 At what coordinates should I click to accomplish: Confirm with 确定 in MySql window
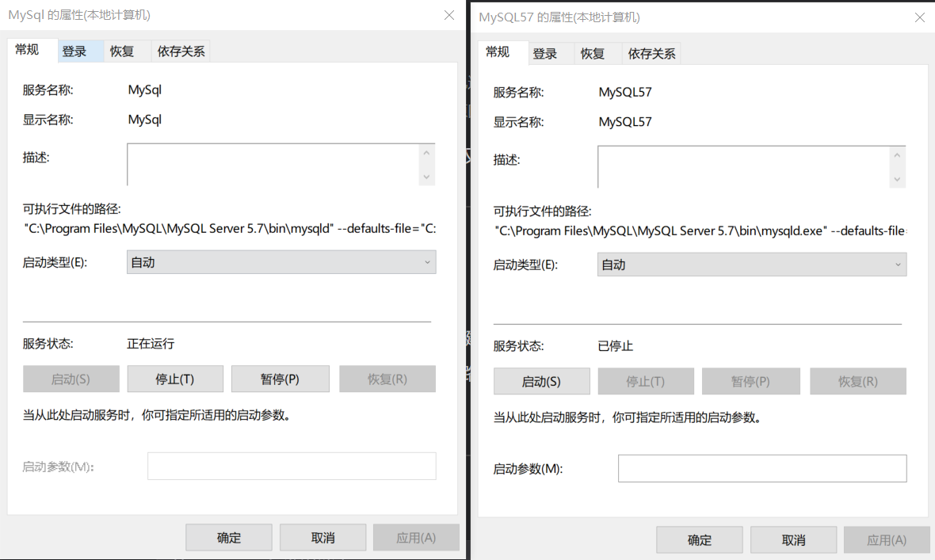tap(229, 537)
